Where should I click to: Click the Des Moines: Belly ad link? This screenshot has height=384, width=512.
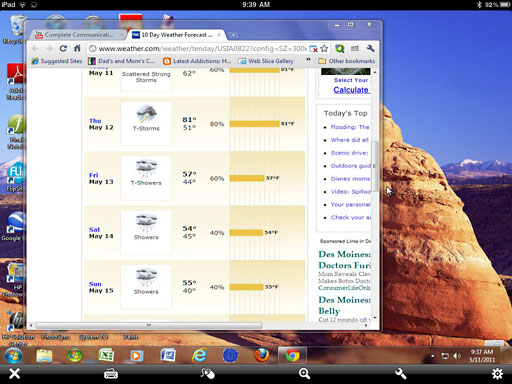coord(344,305)
